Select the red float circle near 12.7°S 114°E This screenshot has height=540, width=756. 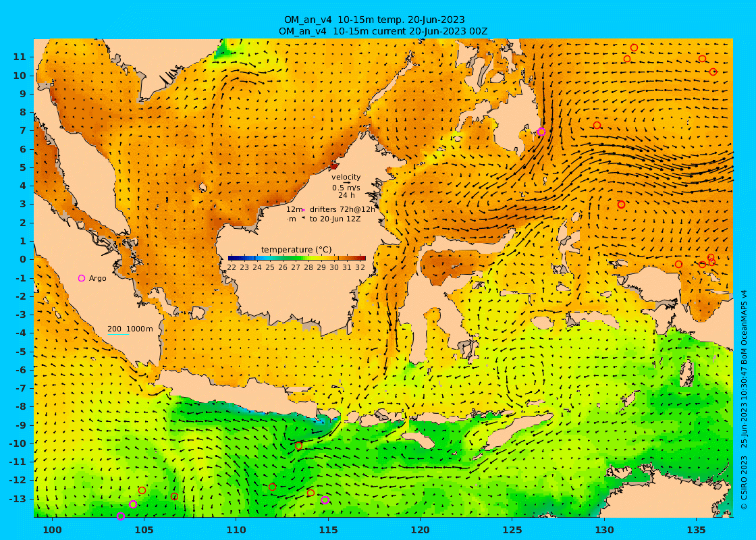pos(310,493)
